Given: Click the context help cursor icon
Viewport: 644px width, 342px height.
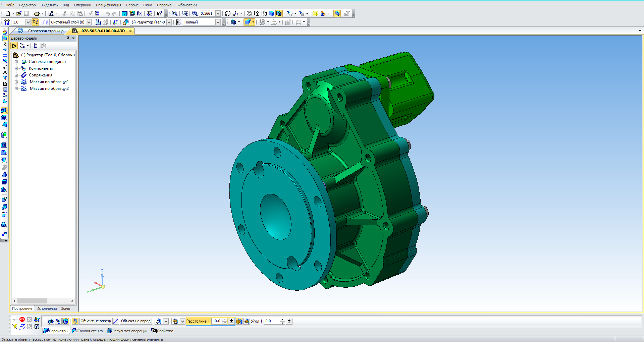Looking at the screenshot, I should [x=160, y=13].
